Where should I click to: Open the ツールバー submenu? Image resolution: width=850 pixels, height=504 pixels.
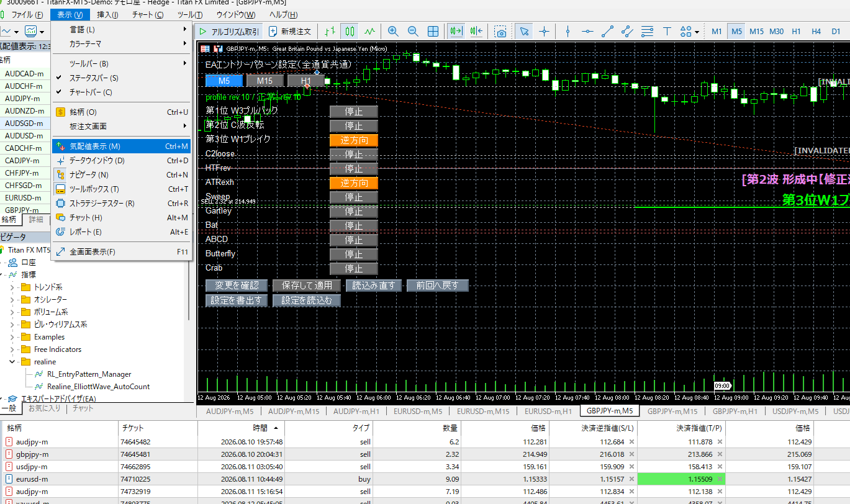click(x=121, y=64)
